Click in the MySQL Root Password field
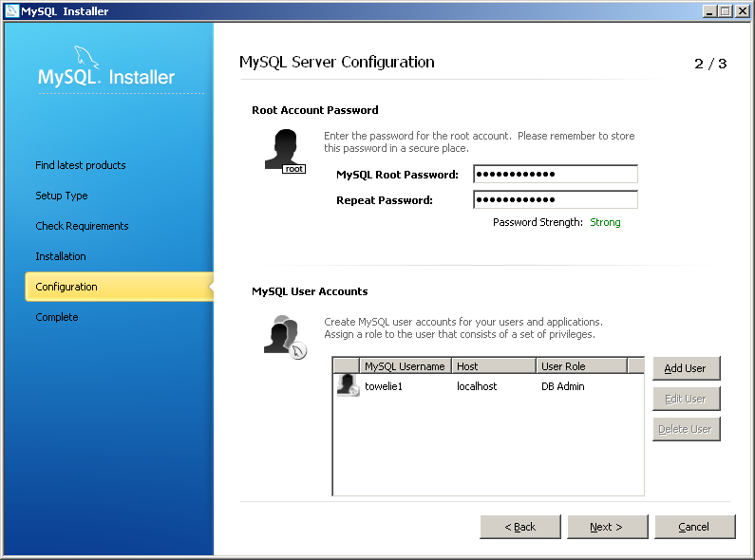The height and width of the screenshot is (560, 755). point(556,174)
